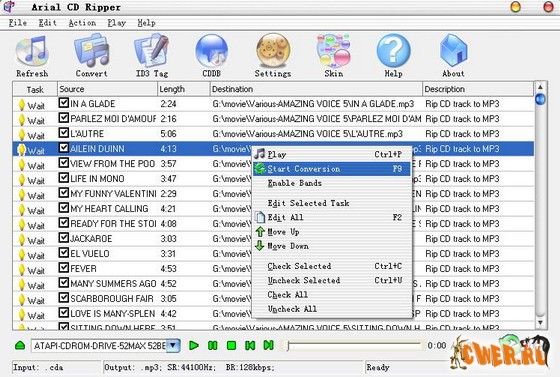The image size is (560, 377).
Task: Click the orange minimize button in title bar
Action: [x=515, y=7]
